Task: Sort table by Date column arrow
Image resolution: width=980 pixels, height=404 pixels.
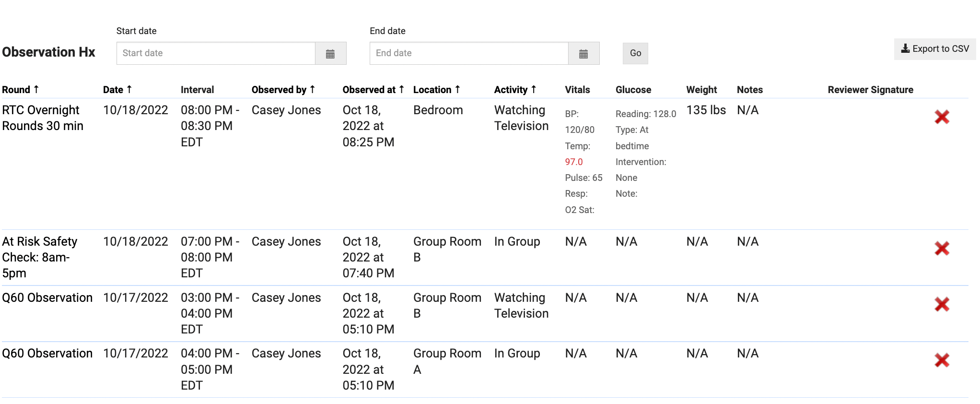Action: click(x=129, y=89)
